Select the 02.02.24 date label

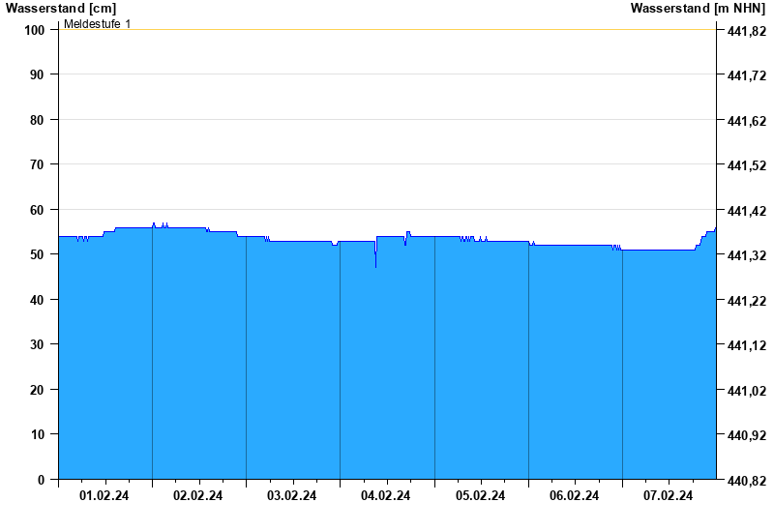(x=198, y=496)
